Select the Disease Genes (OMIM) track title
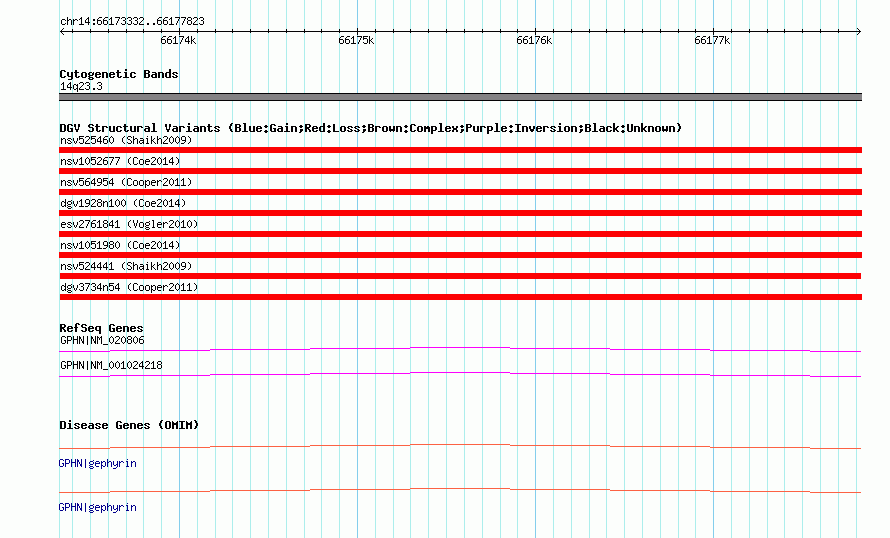This screenshot has width=890, height=538. [129, 425]
